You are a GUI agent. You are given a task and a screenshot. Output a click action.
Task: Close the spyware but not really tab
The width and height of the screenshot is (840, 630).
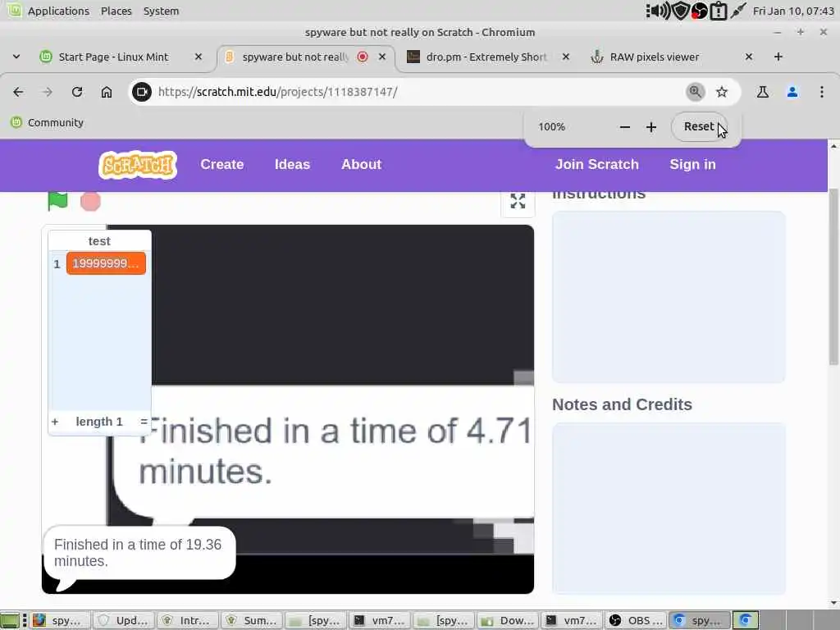pos(382,57)
